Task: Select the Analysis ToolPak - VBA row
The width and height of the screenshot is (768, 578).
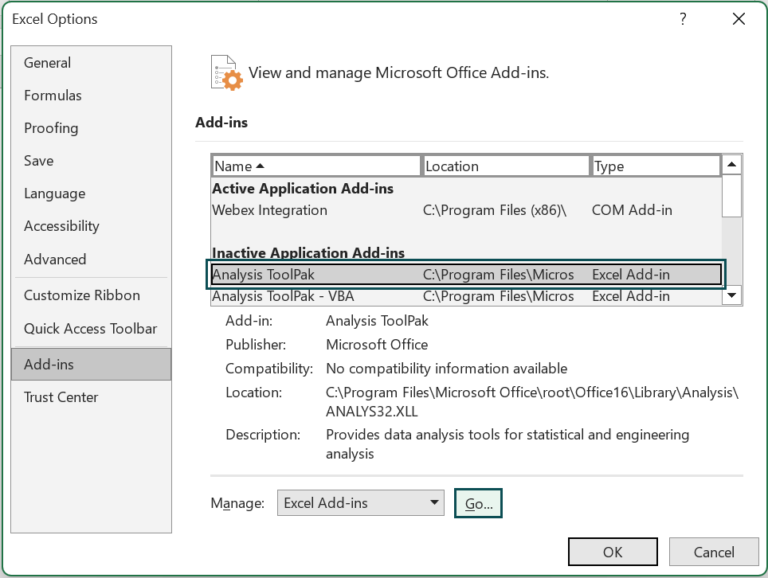Action: tap(466, 296)
